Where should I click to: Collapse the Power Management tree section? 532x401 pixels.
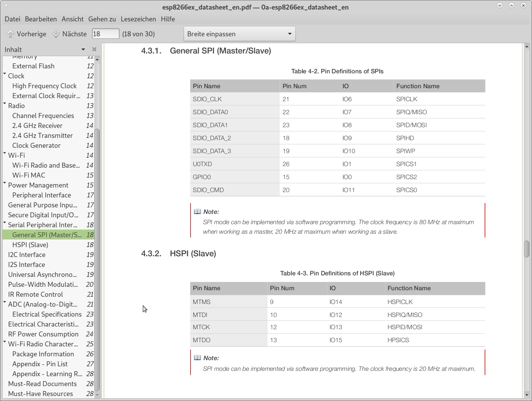click(x=5, y=183)
